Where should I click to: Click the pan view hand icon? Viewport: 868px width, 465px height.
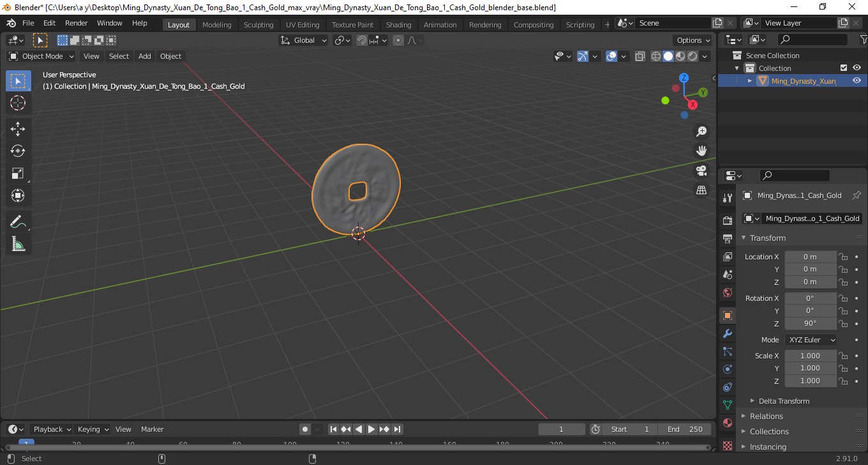coord(701,151)
